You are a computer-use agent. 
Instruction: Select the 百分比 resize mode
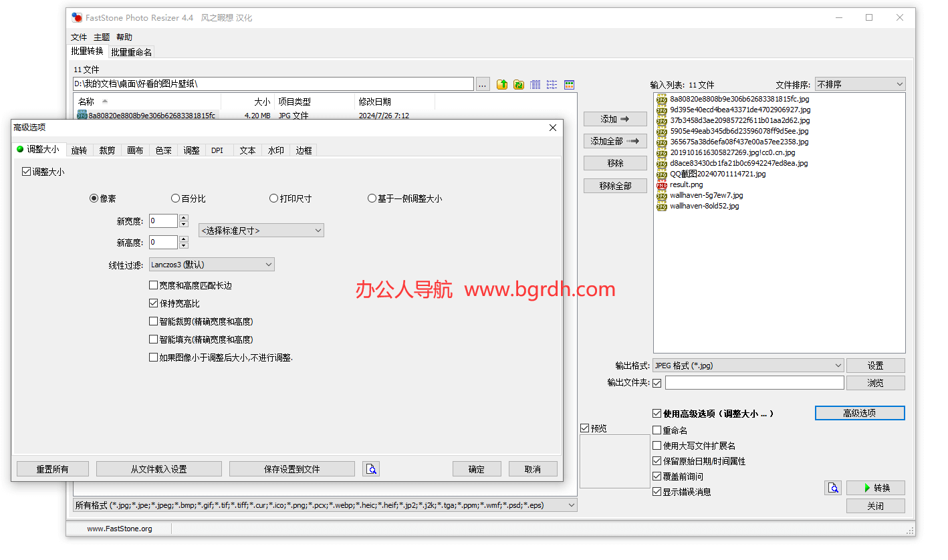click(174, 198)
